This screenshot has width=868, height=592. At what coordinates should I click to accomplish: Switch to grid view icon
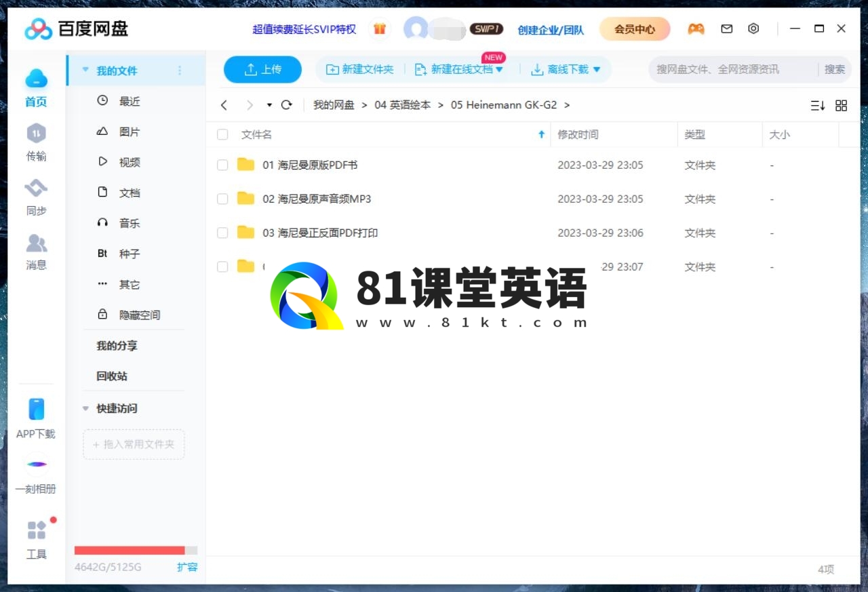[x=842, y=106]
